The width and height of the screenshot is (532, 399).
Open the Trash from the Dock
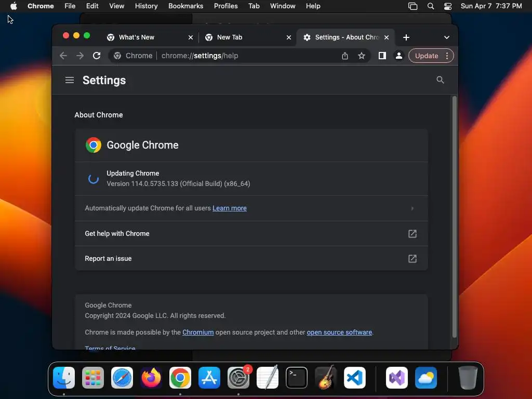[468, 378]
